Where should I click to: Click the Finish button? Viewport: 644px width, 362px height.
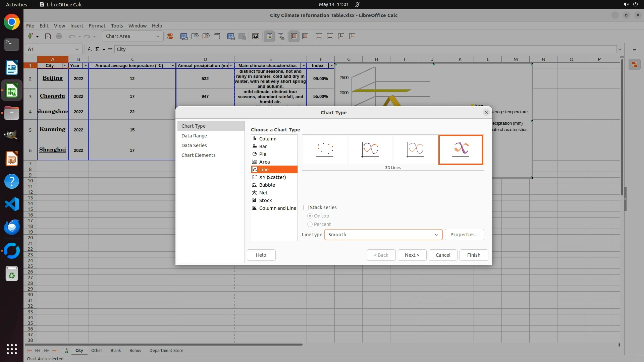473,255
